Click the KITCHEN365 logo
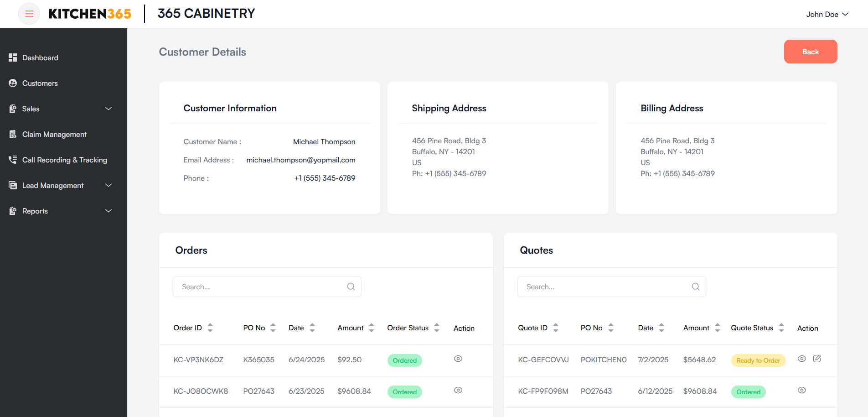The image size is (868, 417). point(90,14)
